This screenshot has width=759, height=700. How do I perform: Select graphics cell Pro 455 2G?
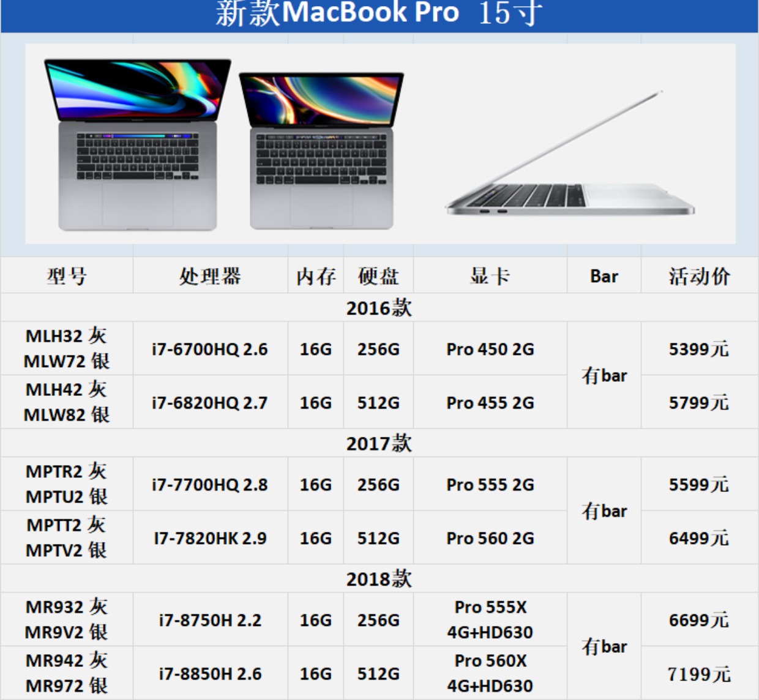pos(490,403)
